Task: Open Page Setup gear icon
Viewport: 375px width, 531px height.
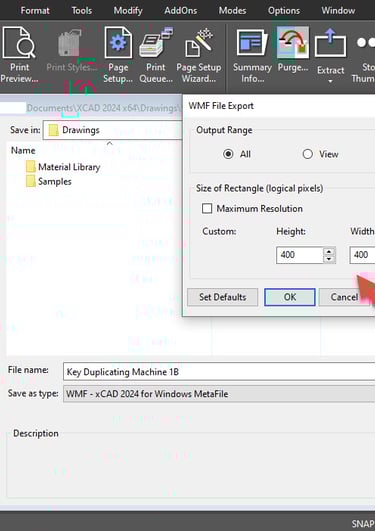Action: pyautogui.click(x=118, y=43)
